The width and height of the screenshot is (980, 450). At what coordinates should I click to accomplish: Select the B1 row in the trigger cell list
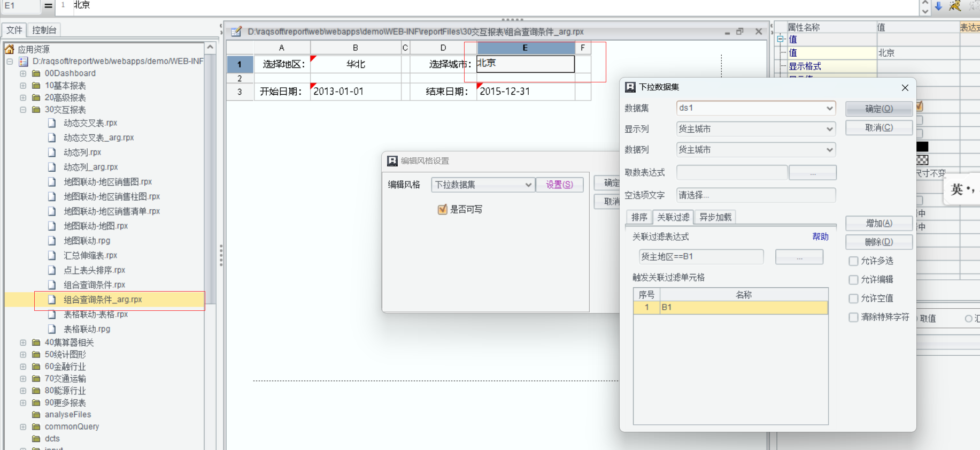pos(730,307)
